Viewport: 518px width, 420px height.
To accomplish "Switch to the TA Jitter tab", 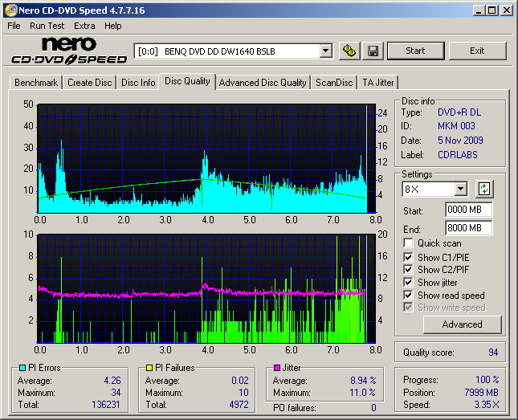I will pyautogui.click(x=377, y=83).
